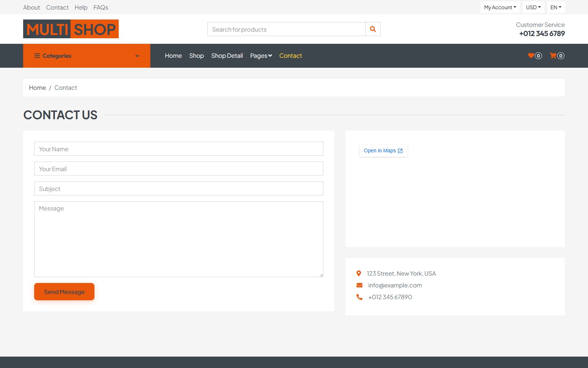588x368 pixels.
Task: Click inside the Message textarea
Action: coord(179,239)
